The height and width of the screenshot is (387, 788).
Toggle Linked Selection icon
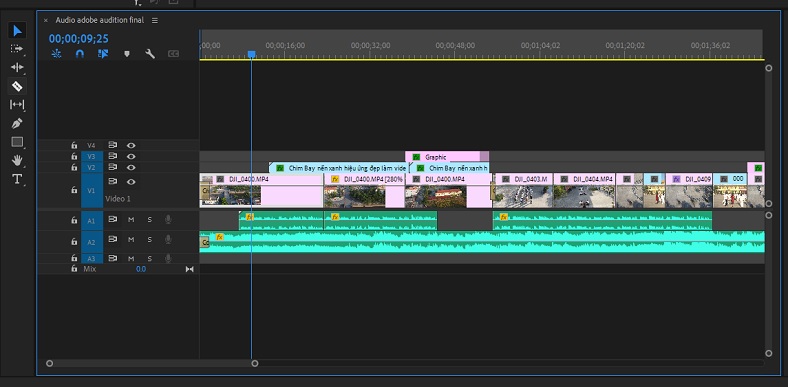click(103, 54)
